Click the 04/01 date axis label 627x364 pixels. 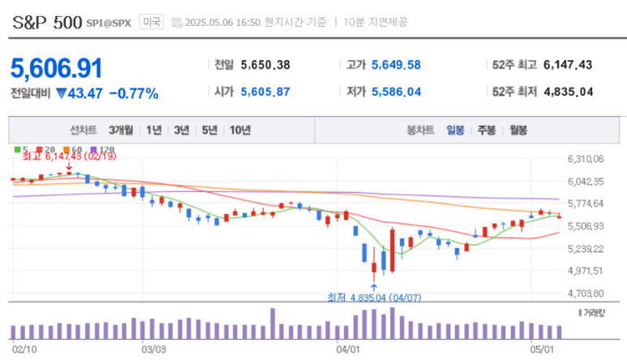[348, 349]
